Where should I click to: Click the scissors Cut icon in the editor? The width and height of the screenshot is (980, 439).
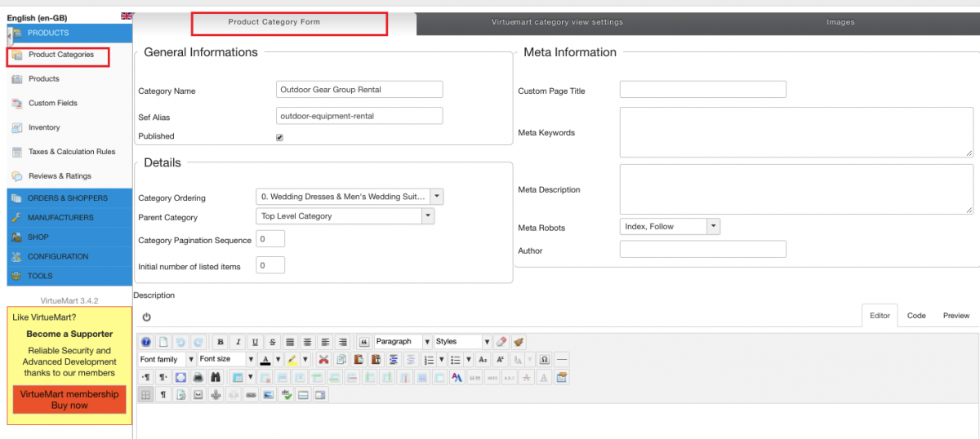click(323, 359)
